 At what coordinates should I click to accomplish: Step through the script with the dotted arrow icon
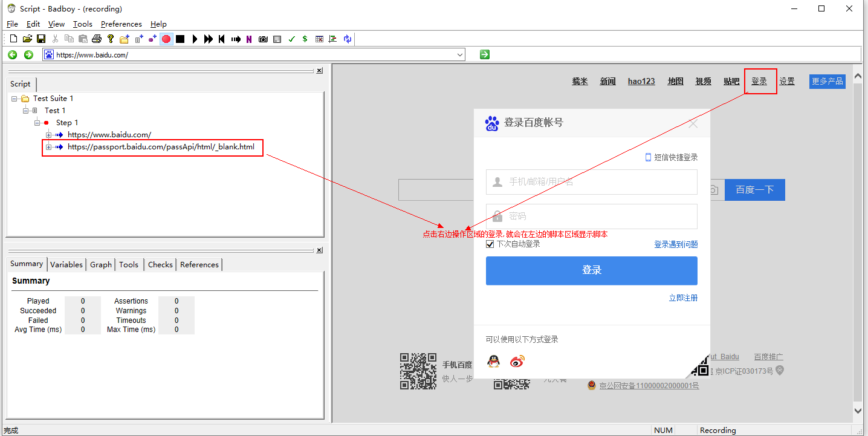[236, 39]
